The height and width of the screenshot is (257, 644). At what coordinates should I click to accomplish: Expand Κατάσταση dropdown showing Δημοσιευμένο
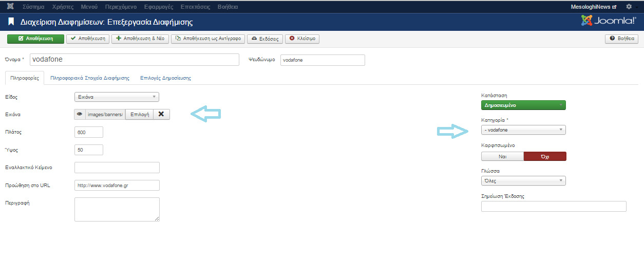pos(523,105)
